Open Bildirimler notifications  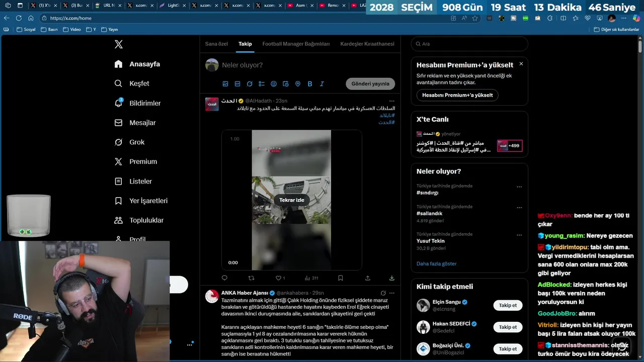point(138,103)
